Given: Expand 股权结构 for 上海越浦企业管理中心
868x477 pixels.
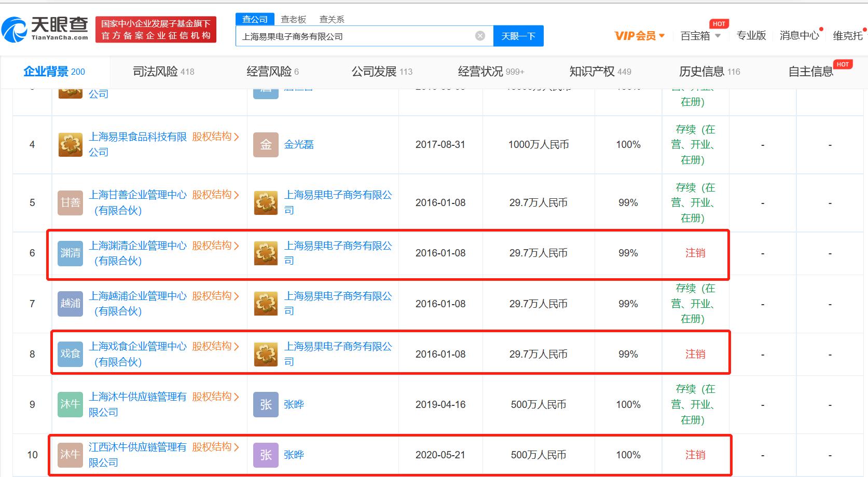Looking at the screenshot, I should pyautogui.click(x=215, y=296).
